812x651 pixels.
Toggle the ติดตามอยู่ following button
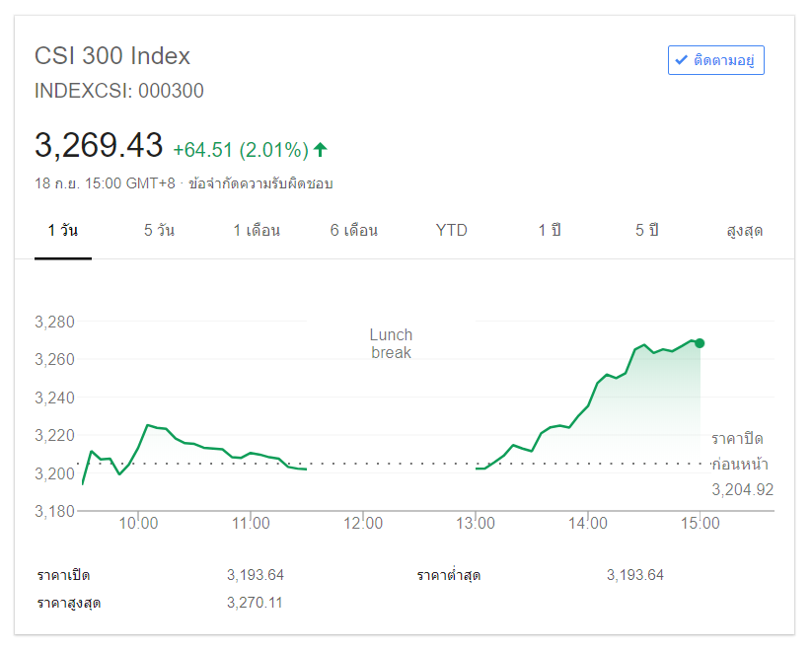[716, 60]
